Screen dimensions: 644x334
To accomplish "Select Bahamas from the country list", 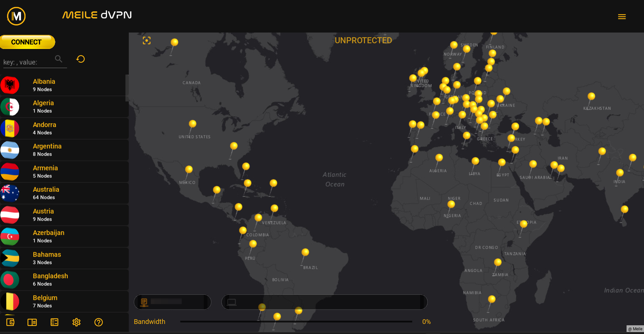I will [64, 258].
